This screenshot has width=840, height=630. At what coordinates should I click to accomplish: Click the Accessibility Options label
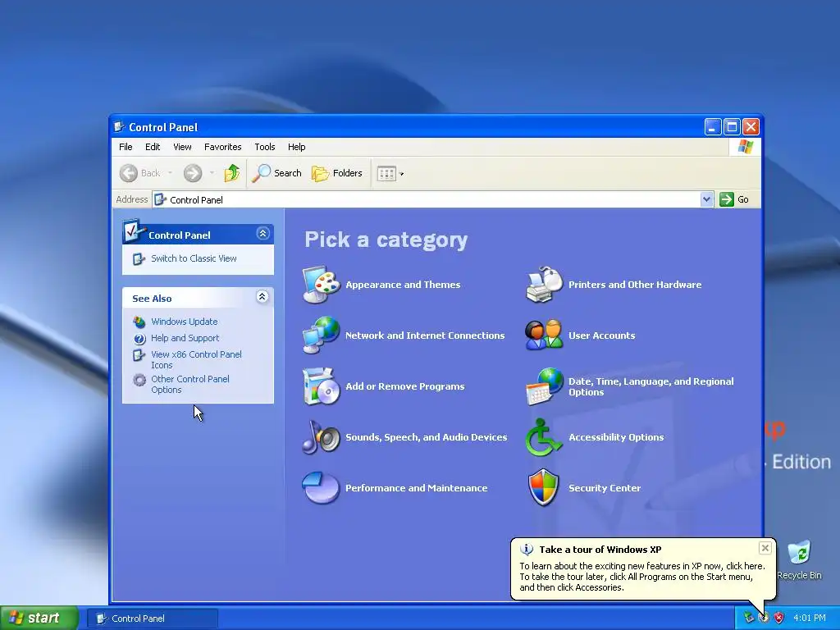[616, 437]
